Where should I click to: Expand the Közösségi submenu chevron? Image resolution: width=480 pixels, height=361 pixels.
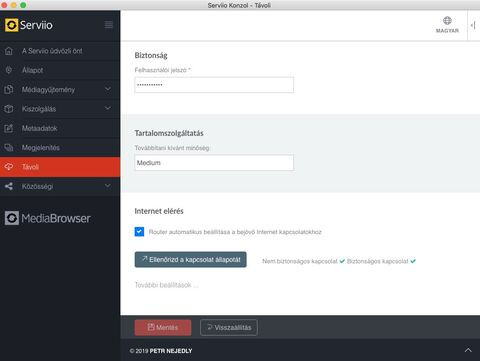(108, 186)
